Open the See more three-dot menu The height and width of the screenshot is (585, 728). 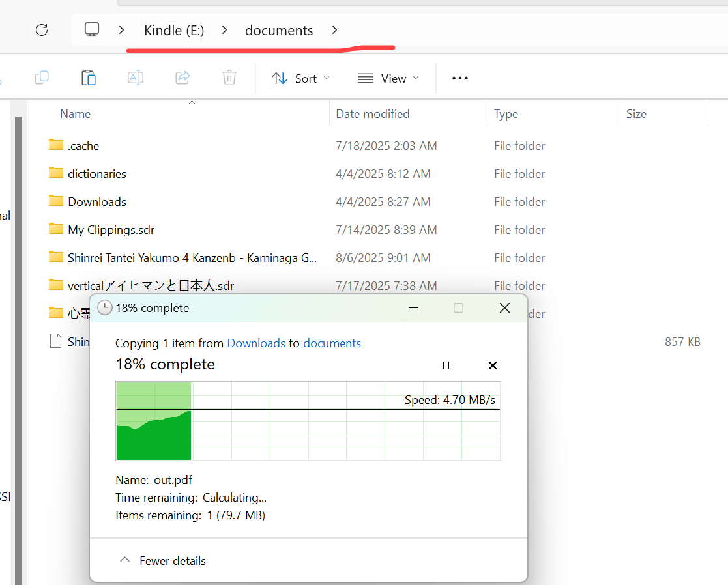pos(460,78)
